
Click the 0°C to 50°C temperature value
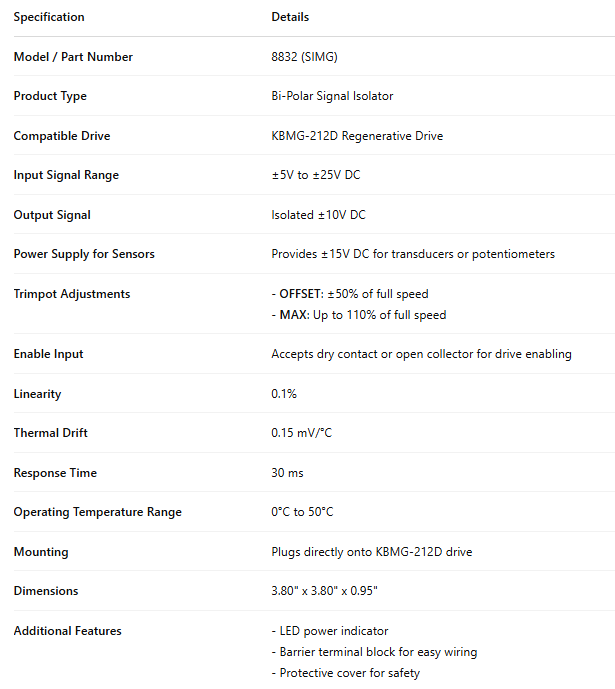click(302, 512)
